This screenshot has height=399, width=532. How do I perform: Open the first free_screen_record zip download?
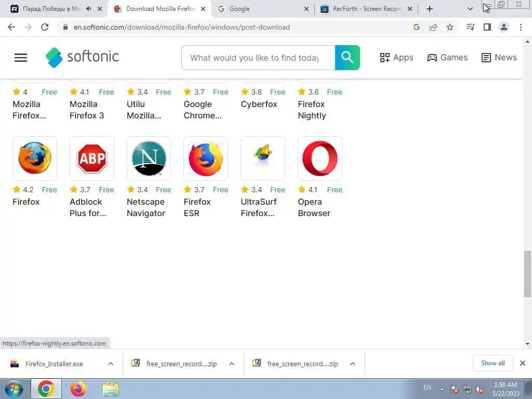pos(181,364)
